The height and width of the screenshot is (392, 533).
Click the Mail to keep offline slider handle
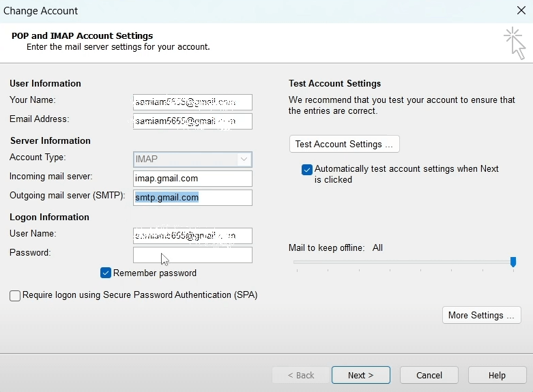click(513, 262)
